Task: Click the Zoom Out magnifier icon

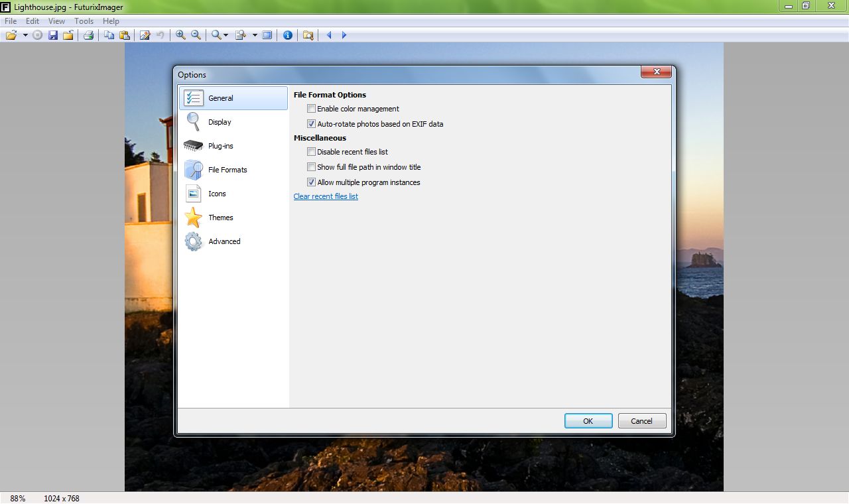Action: (x=196, y=35)
